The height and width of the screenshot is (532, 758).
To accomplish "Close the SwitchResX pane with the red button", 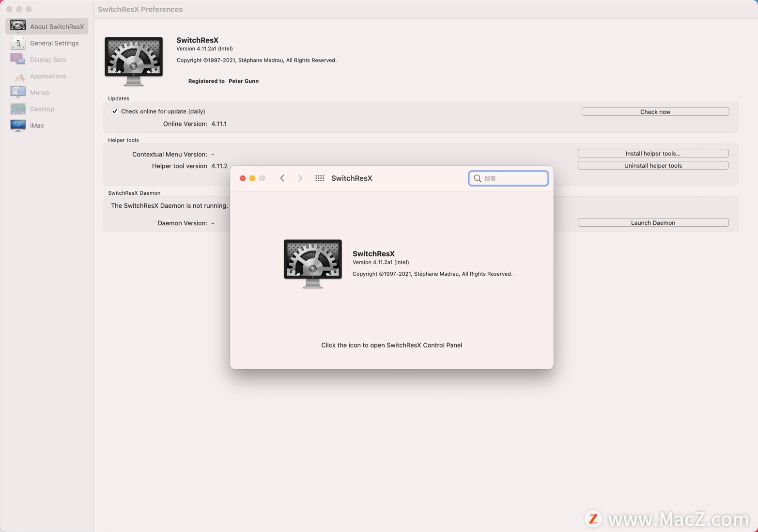I will coord(243,178).
